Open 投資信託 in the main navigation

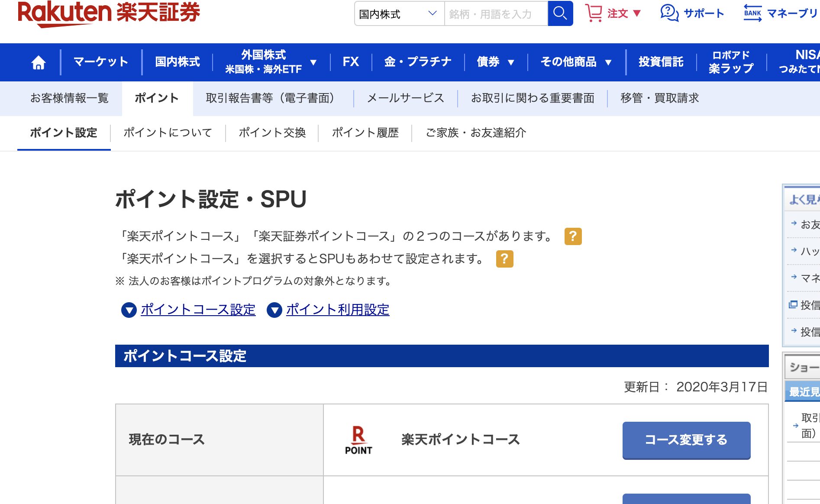coord(661,62)
